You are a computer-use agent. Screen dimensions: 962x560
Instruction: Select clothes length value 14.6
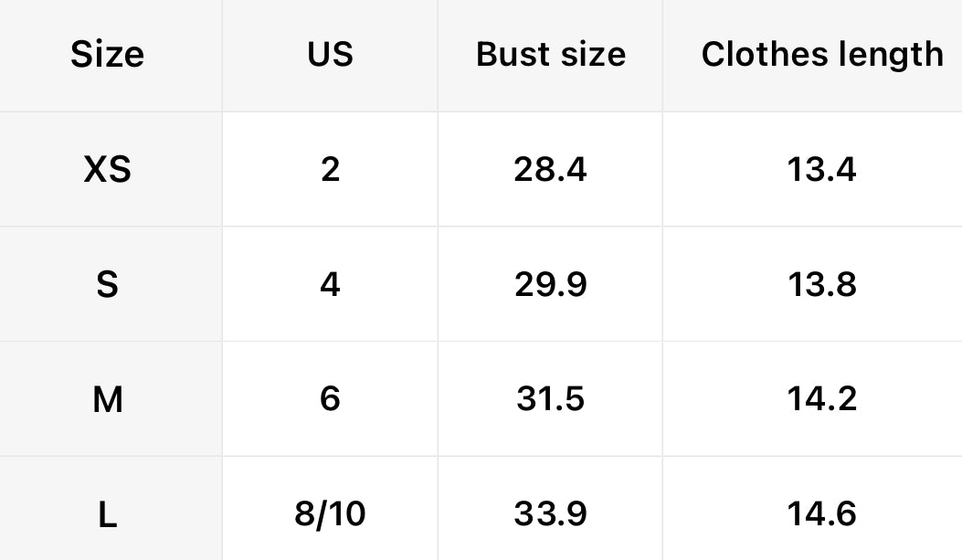(822, 514)
